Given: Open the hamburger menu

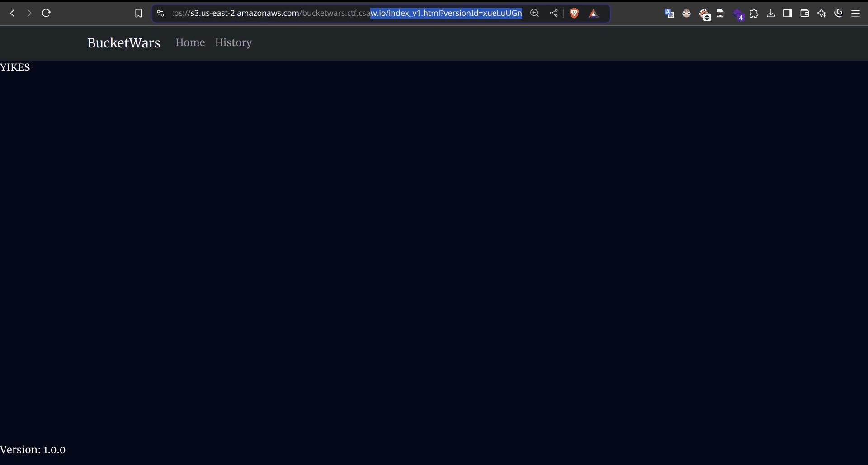Looking at the screenshot, I should tap(856, 13).
